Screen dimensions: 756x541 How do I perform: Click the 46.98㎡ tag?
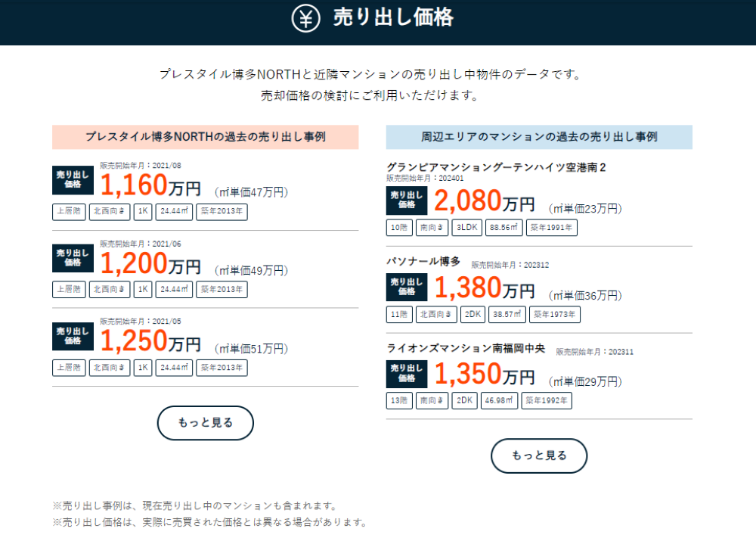500,400
